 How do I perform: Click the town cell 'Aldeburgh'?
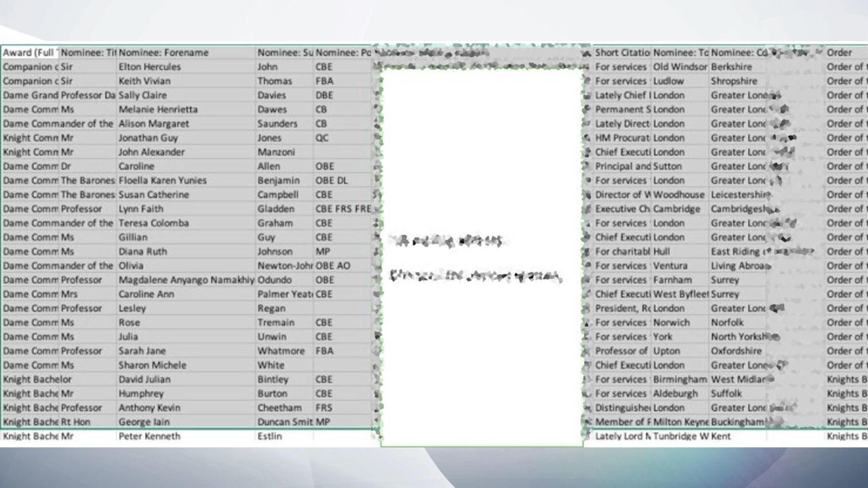pyautogui.click(x=680, y=393)
